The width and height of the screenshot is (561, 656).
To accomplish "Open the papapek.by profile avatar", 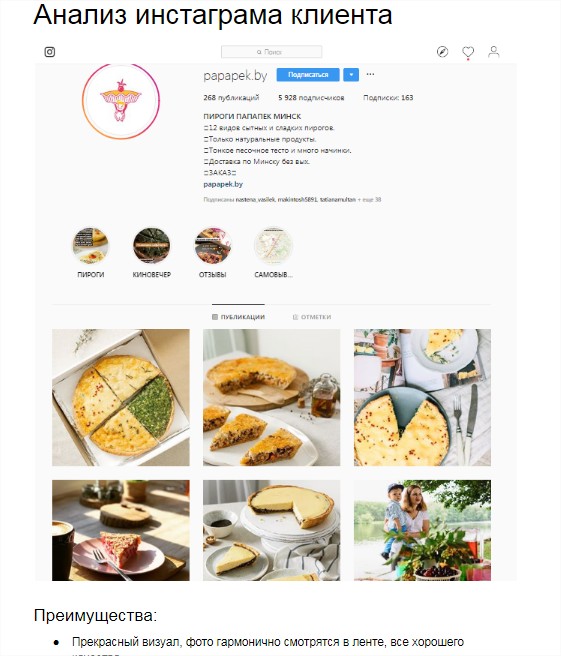I will pos(121,100).
